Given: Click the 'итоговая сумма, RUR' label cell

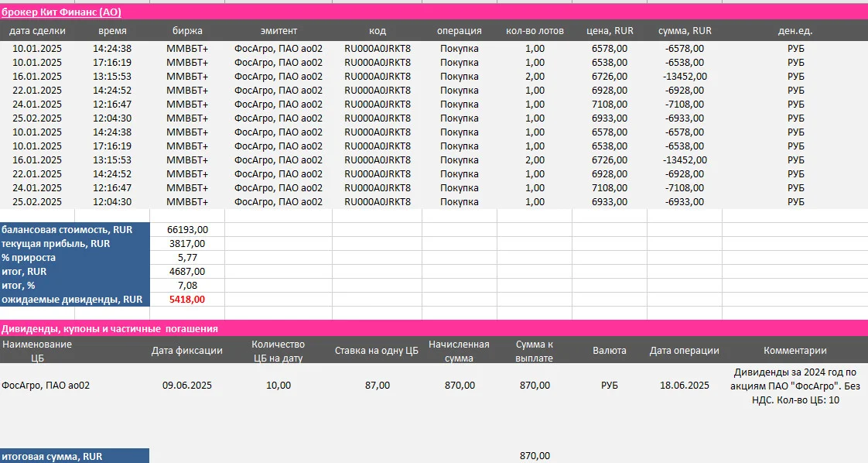Looking at the screenshot, I should click(x=75, y=456).
